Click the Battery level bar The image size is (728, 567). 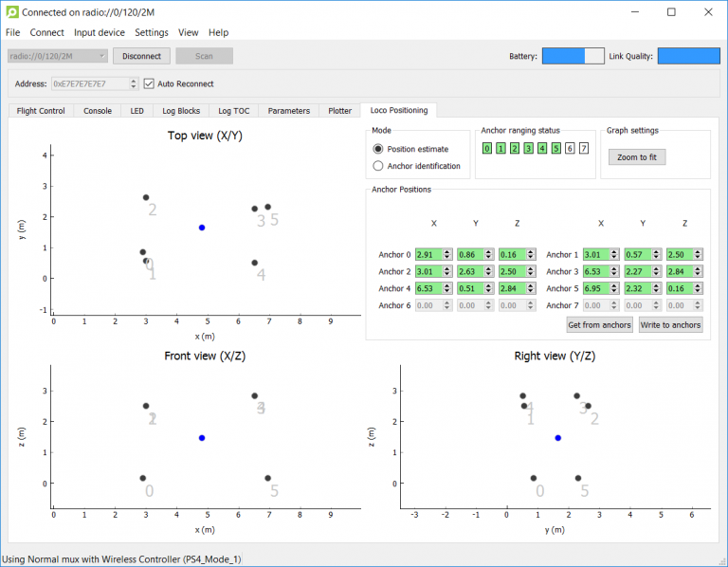(x=573, y=56)
